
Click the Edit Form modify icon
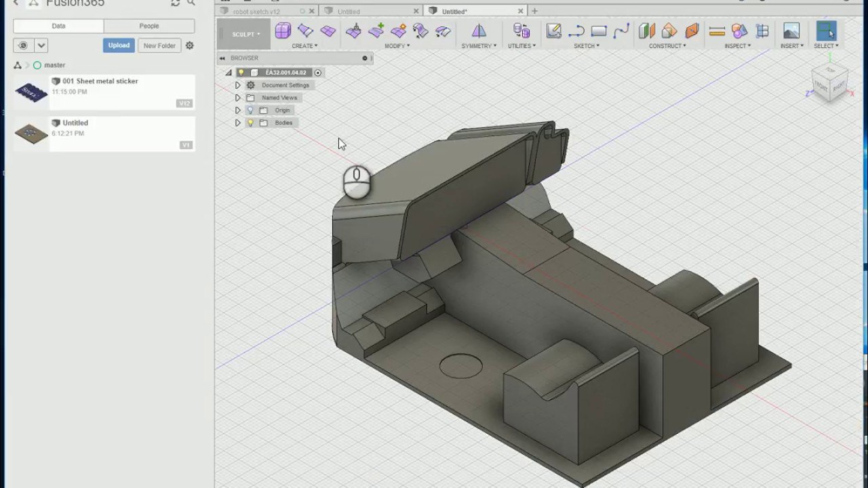[353, 31]
